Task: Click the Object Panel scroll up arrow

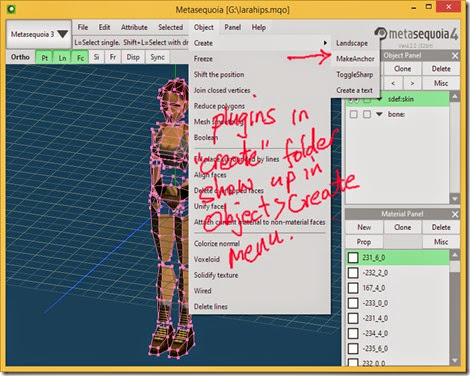Action: pyautogui.click(x=455, y=97)
